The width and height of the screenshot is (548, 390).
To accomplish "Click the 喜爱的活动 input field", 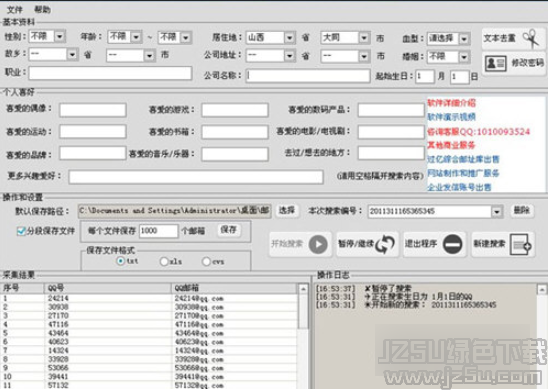I will pos(93,132).
